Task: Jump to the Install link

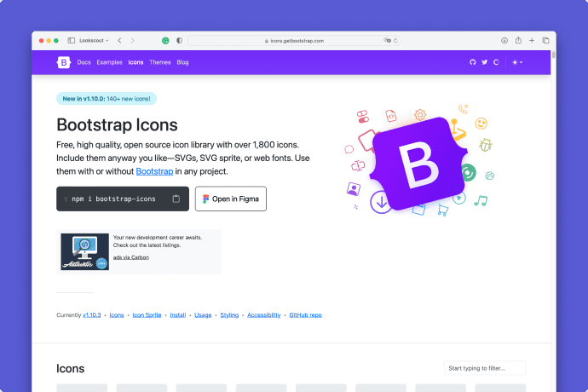Action: coord(178,315)
